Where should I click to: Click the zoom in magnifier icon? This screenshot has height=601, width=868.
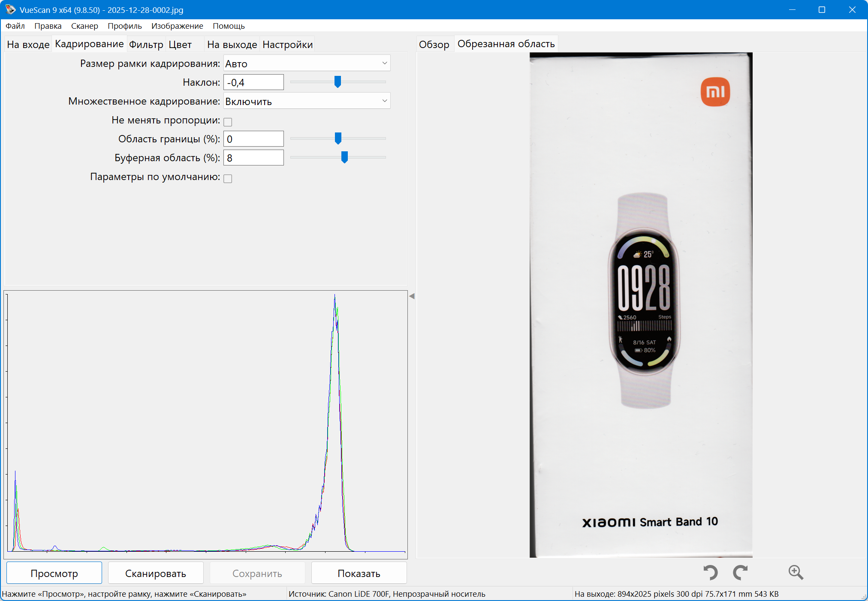pyautogui.click(x=796, y=572)
